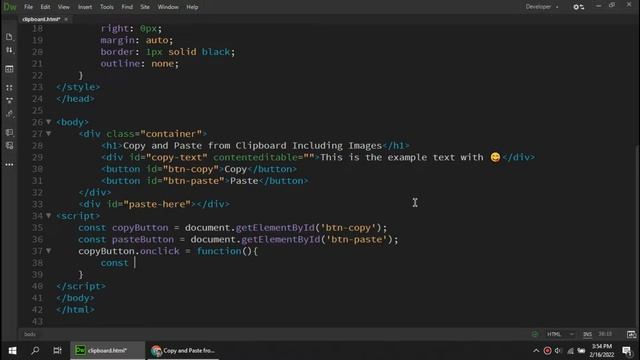Open the Developer workspace dropdown
This screenshot has width=640, height=360.
[542, 7]
